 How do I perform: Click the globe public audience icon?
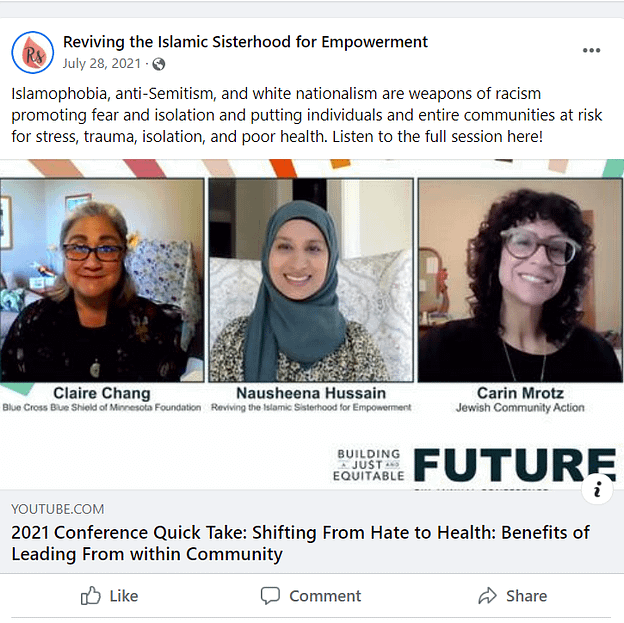click(158, 64)
